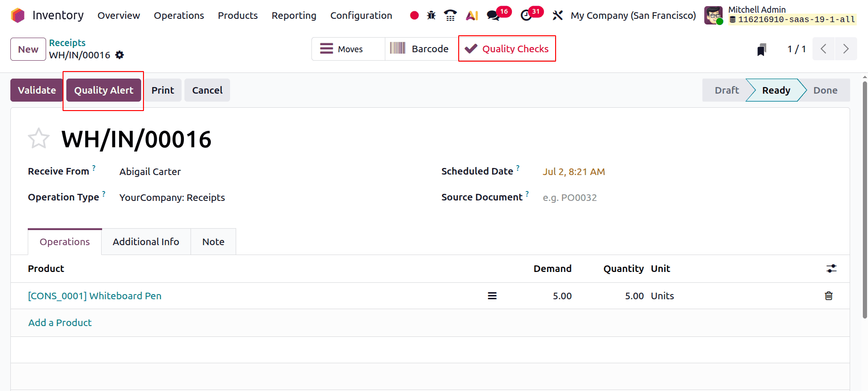Open the Reporting menu
Screen dimensions: 868x391
coord(294,16)
